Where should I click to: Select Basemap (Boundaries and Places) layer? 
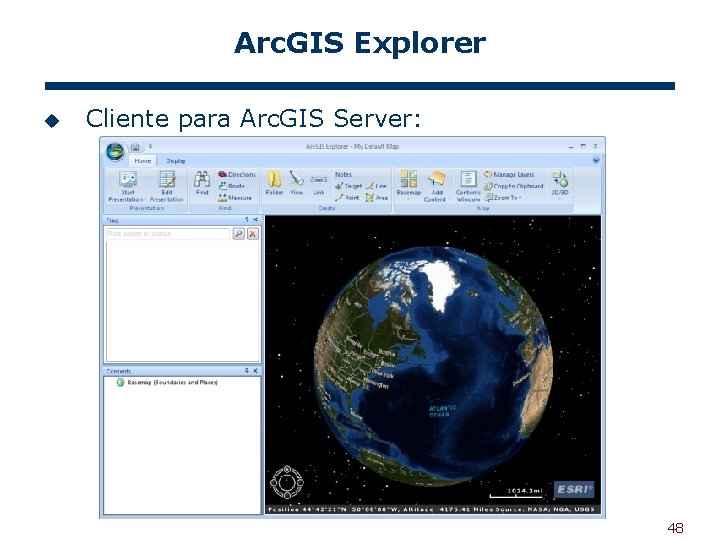tap(167, 382)
